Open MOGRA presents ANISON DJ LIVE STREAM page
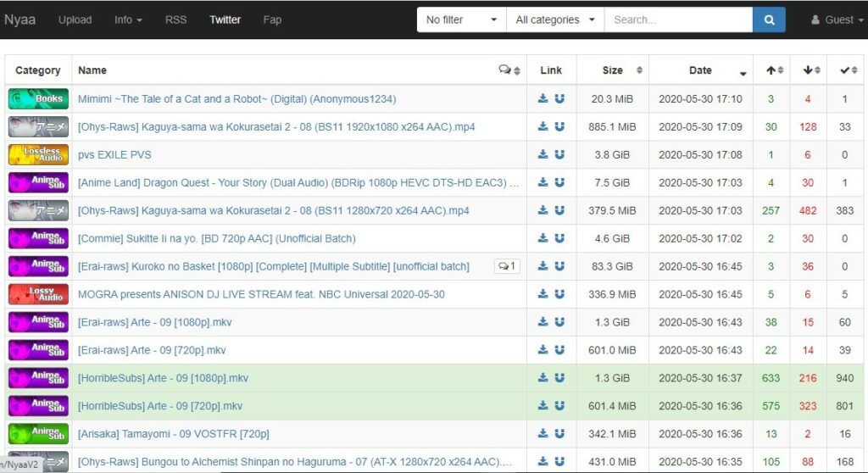This screenshot has width=868, height=473. pyautogui.click(x=261, y=295)
